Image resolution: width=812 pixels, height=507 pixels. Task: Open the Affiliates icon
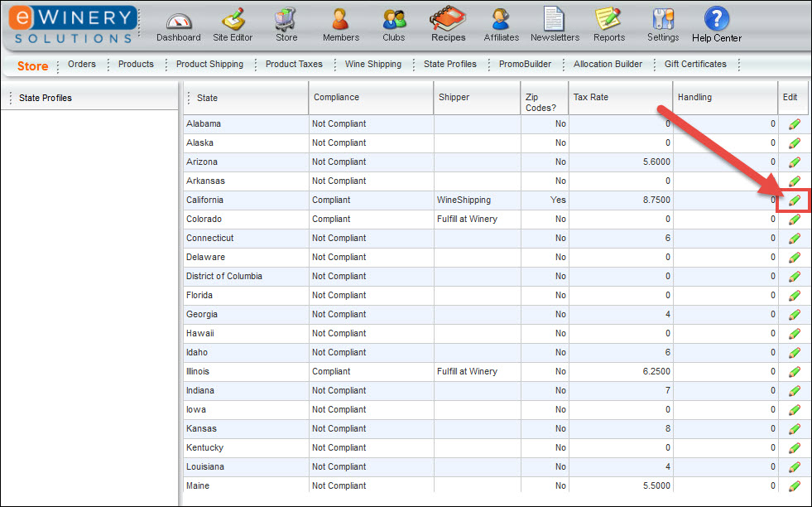[x=501, y=20]
